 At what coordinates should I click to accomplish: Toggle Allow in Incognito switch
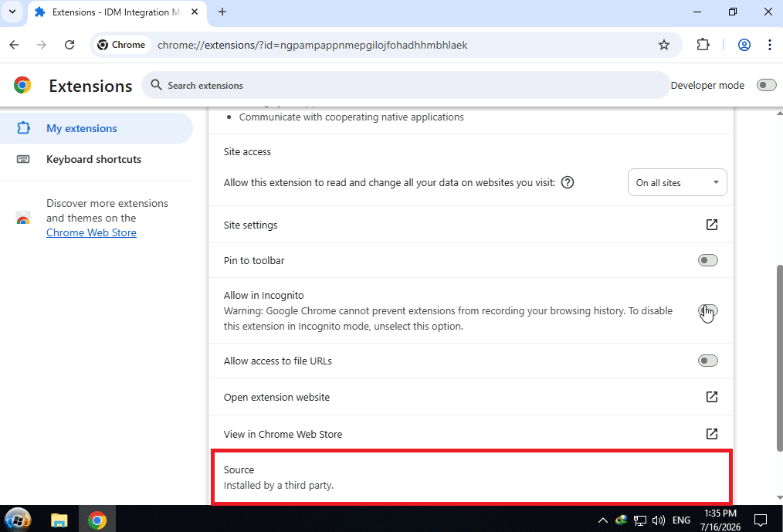(707, 310)
